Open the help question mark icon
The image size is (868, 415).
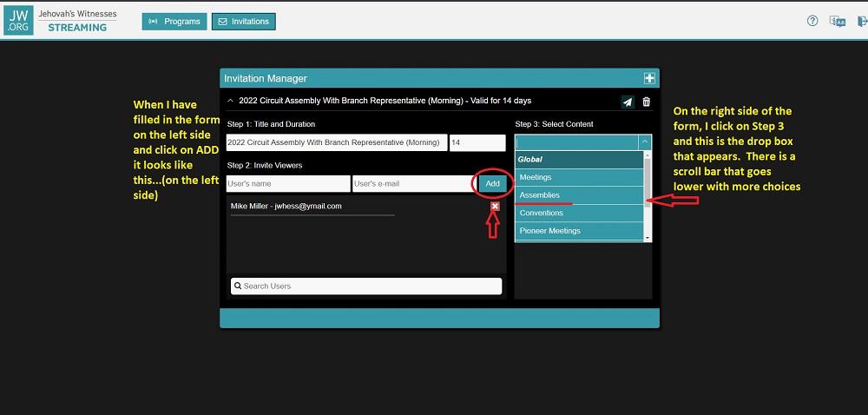click(812, 21)
